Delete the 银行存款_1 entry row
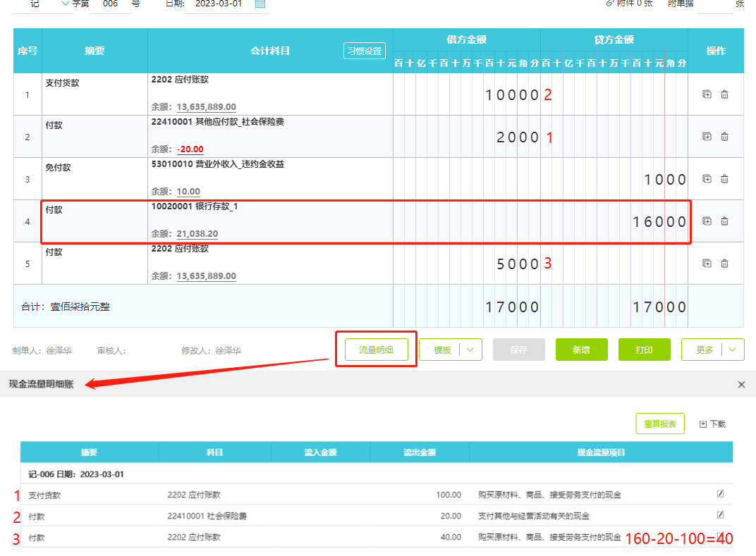Viewport: 756px width, 556px height. click(x=724, y=221)
